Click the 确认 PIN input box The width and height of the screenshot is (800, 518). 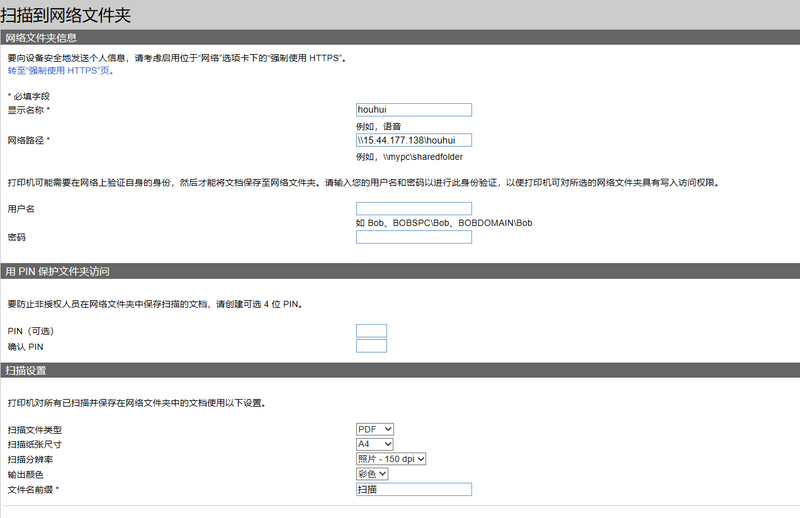(x=371, y=346)
